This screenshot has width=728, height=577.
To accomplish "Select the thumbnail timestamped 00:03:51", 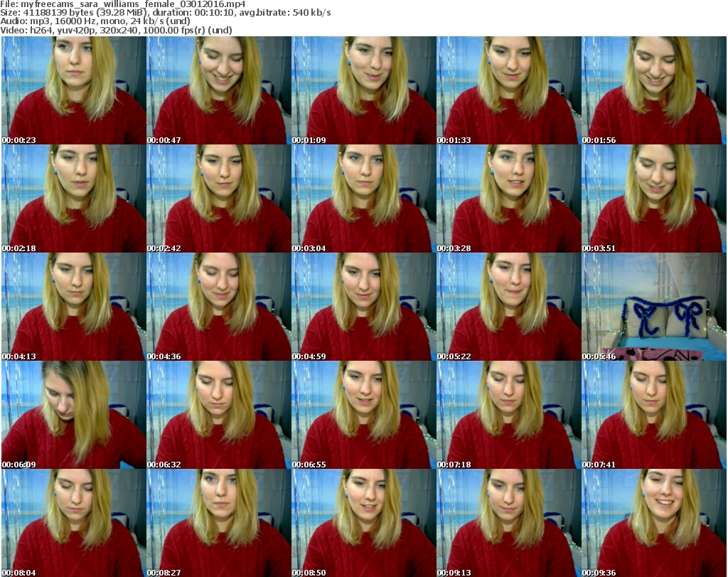I will [654, 198].
